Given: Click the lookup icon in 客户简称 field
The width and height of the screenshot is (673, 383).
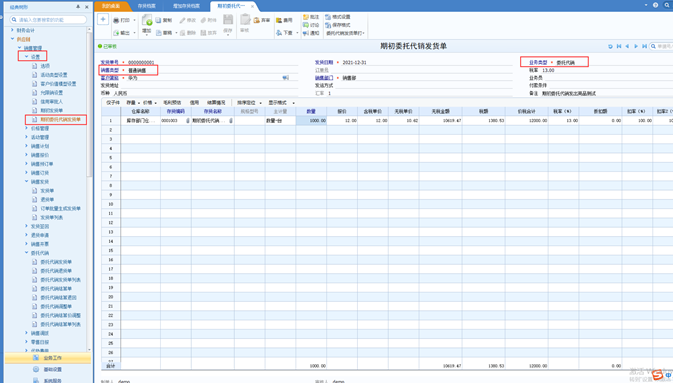Looking at the screenshot, I should tap(285, 78).
